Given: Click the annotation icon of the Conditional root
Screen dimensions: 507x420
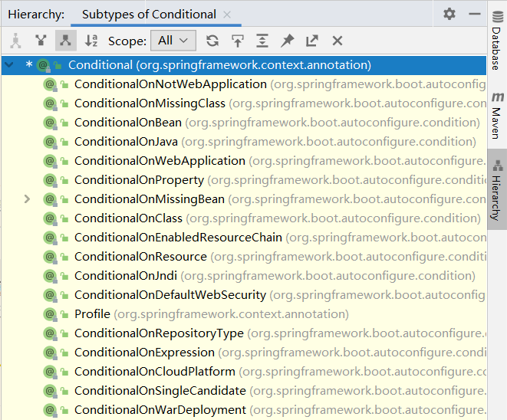Looking at the screenshot, I should tap(43, 65).
